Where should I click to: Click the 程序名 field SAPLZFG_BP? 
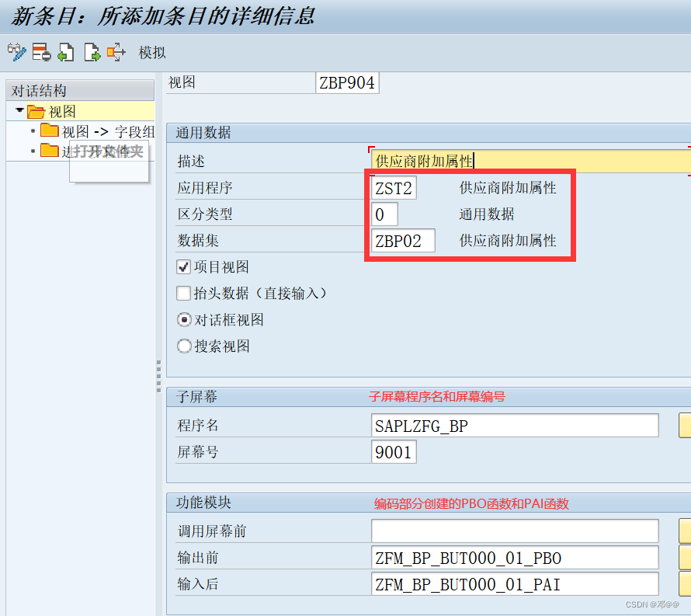515,426
